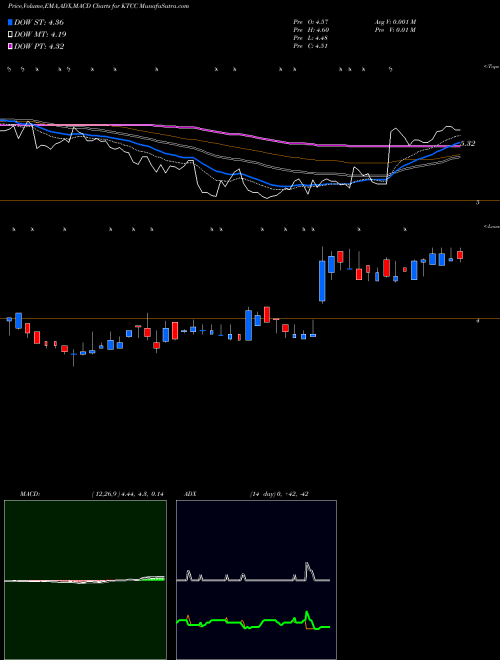Image resolution: width=500 pixels, height=660 pixels.
Task: Click the tall blue breakout candlestick
Action: 322,281
